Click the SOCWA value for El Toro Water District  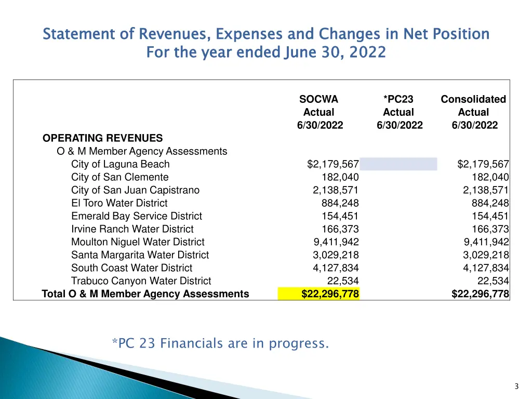click(340, 203)
